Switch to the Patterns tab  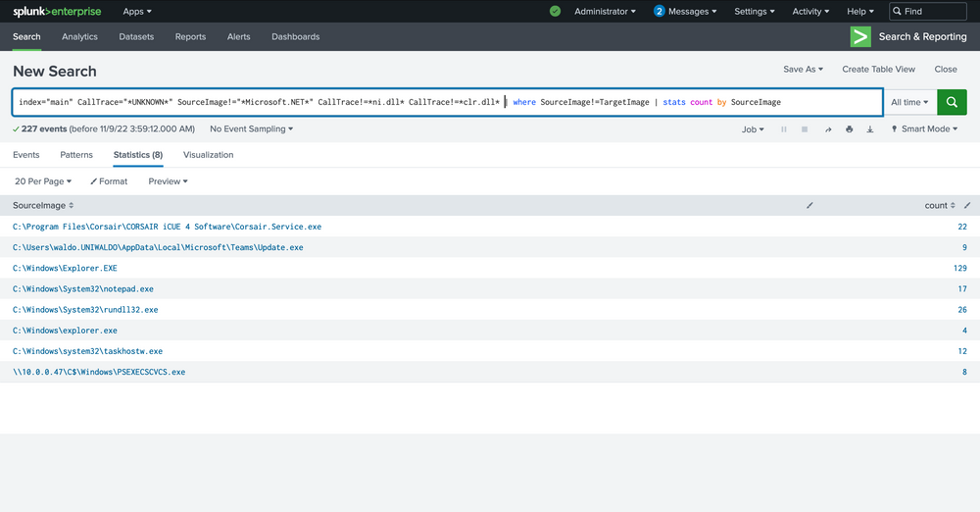pos(76,155)
